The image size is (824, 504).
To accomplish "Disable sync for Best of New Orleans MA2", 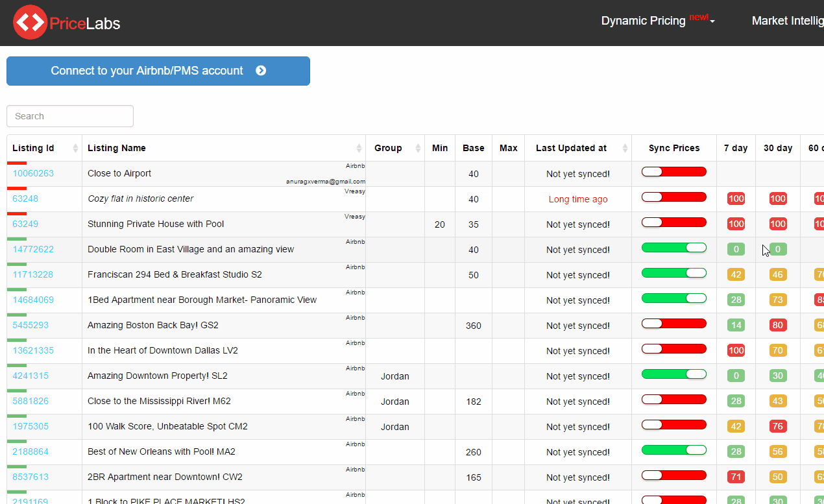I will tap(673, 450).
